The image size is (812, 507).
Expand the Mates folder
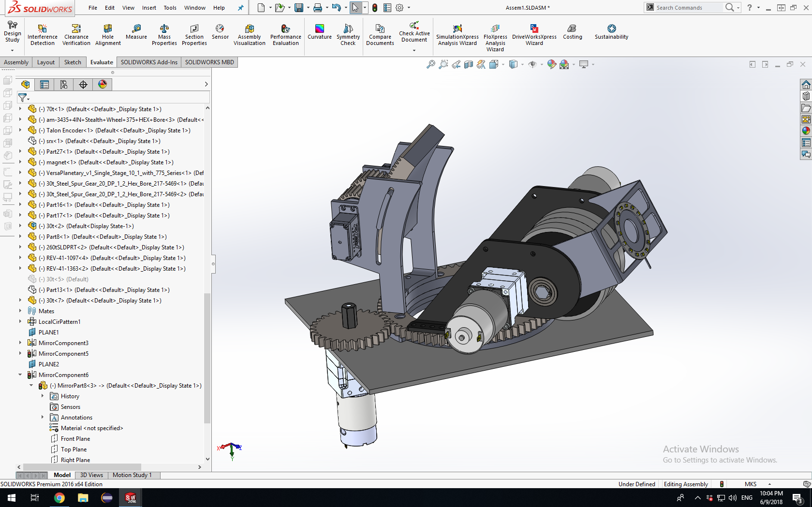click(x=20, y=311)
